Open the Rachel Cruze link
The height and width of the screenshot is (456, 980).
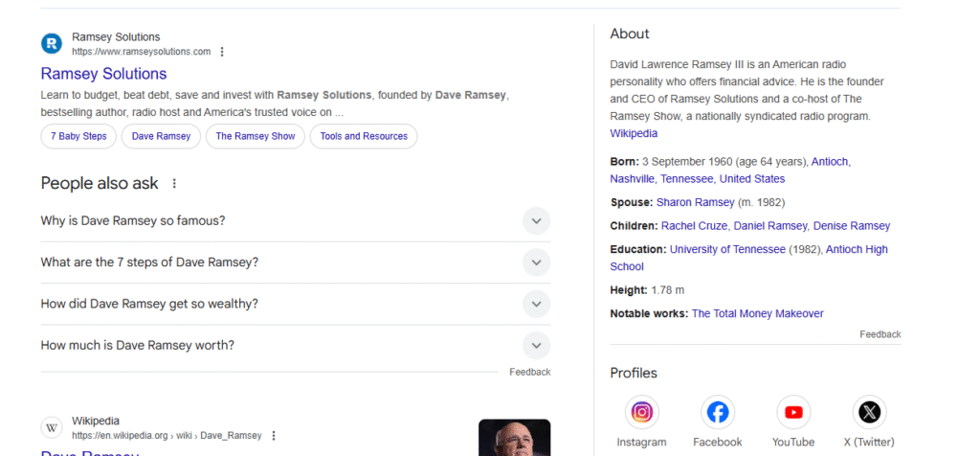[695, 226]
